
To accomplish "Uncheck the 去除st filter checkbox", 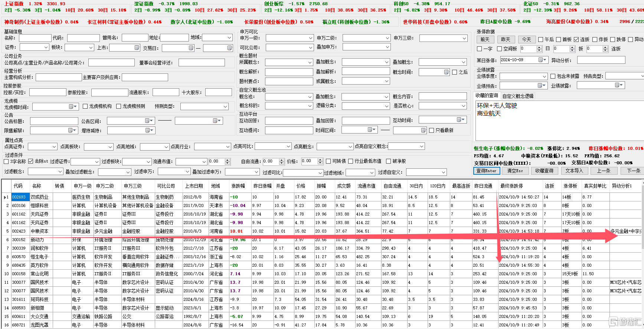I will (31, 161).
